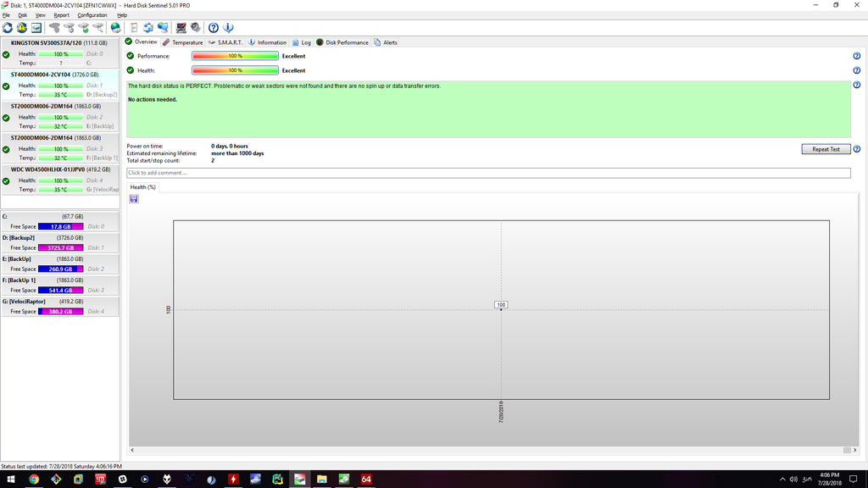Click the comment field to add a comment
This screenshot has width=868, height=488.
[488, 173]
